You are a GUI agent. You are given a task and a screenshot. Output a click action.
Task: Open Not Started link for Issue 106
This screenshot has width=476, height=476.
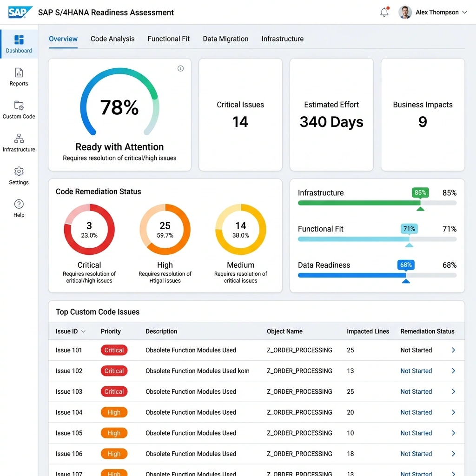point(416,454)
